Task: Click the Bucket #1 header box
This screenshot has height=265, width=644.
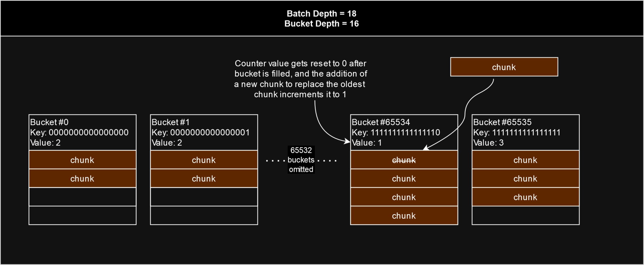Action: (204, 132)
